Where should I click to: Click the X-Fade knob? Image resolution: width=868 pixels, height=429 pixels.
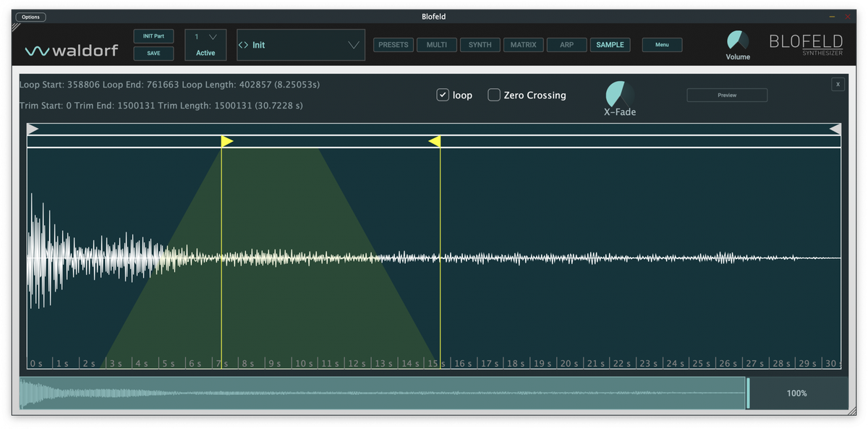[620, 94]
